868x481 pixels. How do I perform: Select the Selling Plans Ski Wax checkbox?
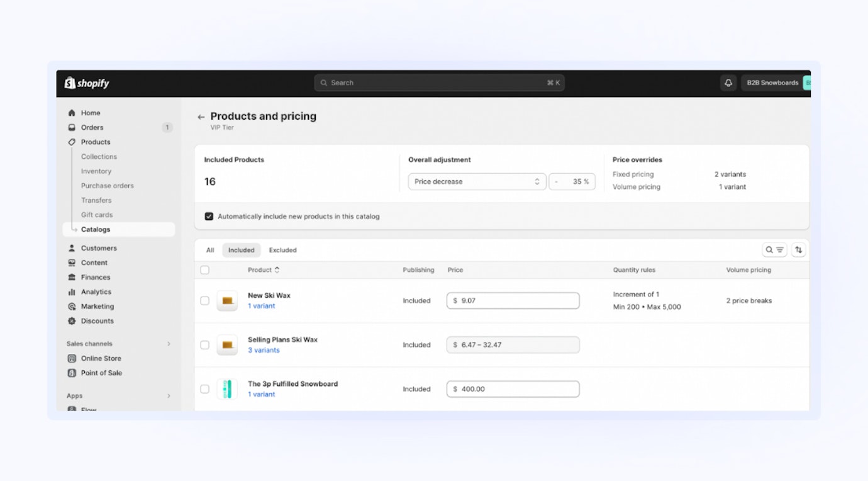click(204, 344)
